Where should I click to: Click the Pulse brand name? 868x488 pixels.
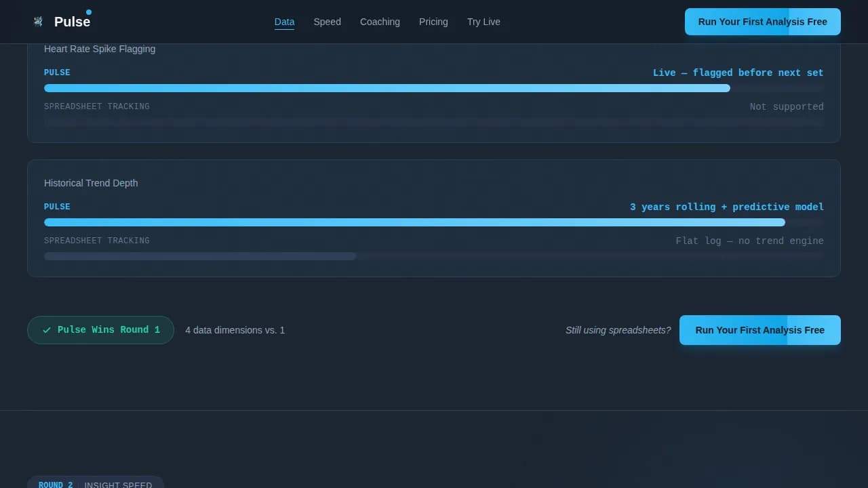[x=72, y=22]
